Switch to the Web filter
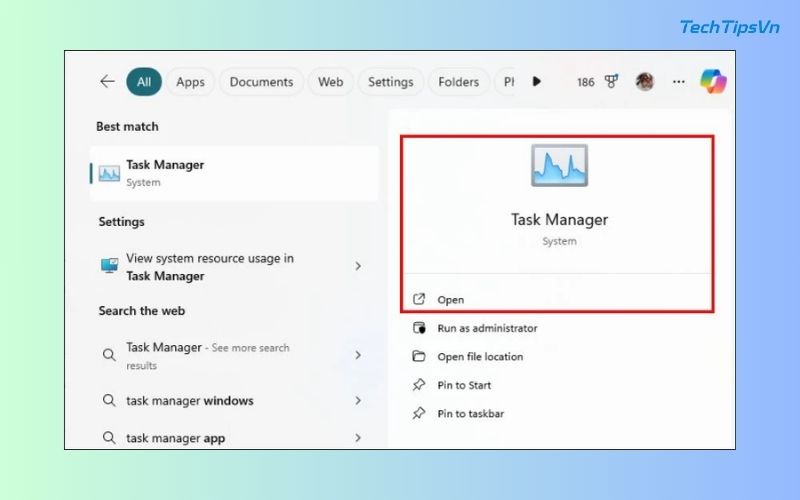This screenshot has width=800, height=500. (331, 82)
